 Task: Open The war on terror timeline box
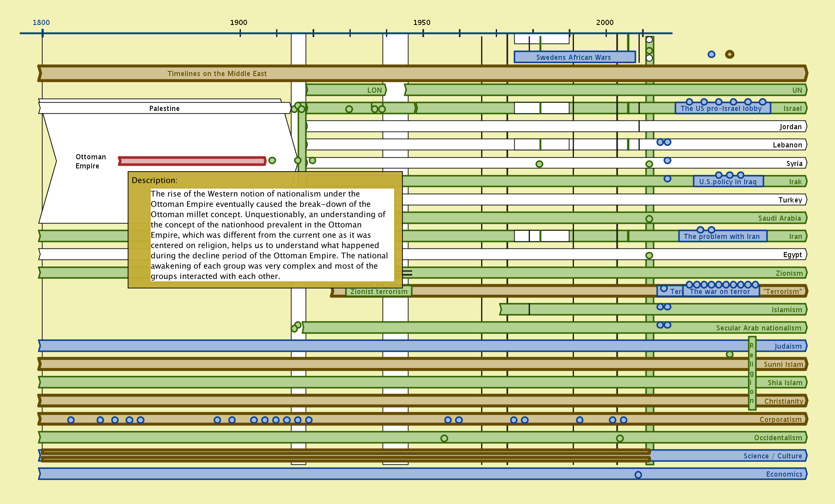(x=720, y=292)
